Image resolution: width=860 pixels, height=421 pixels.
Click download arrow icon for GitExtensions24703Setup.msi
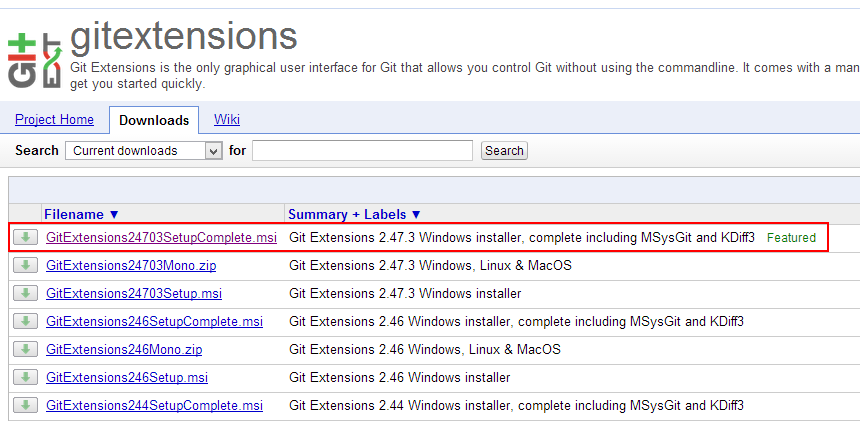[25, 293]
